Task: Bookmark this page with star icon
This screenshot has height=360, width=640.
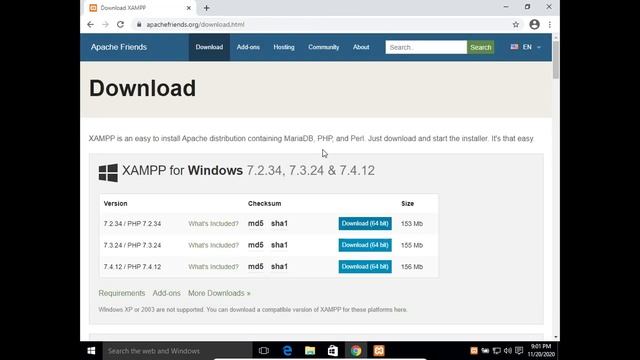Action: coord(516,24)
